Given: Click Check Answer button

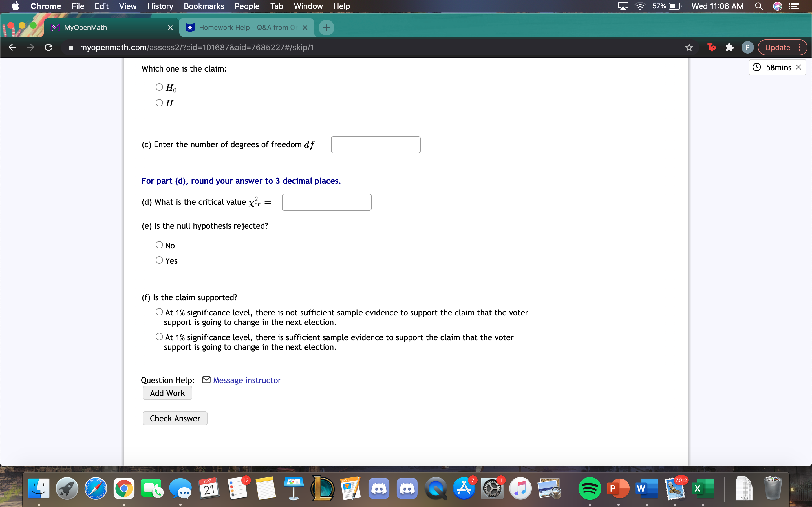Looking at the screenshot, I should (174, 418).
